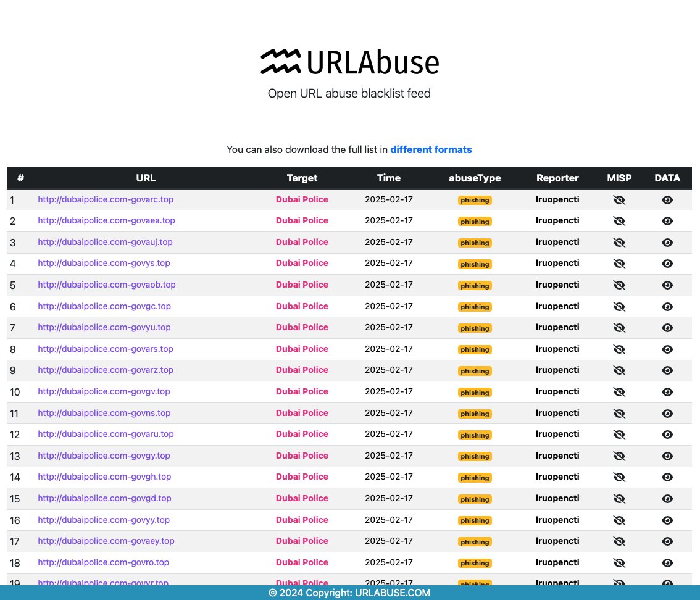Open the different formats download link
The height and width of the screenshot is (600, 700).
tap(431, 149)
